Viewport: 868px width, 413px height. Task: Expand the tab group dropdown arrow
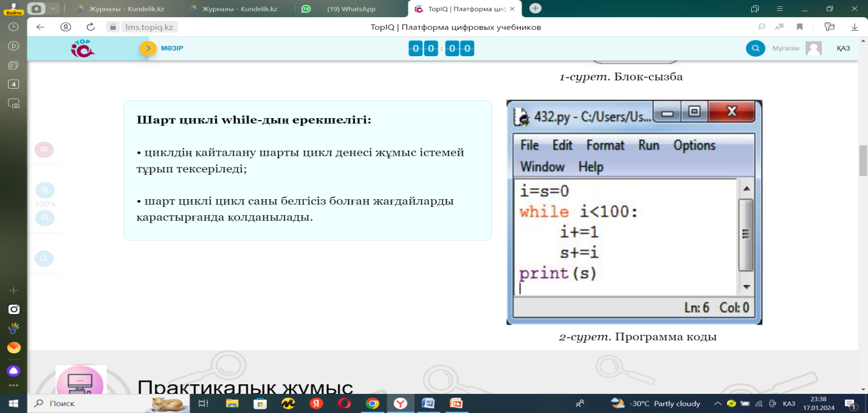pyautogui.click(x=53, y=8)
